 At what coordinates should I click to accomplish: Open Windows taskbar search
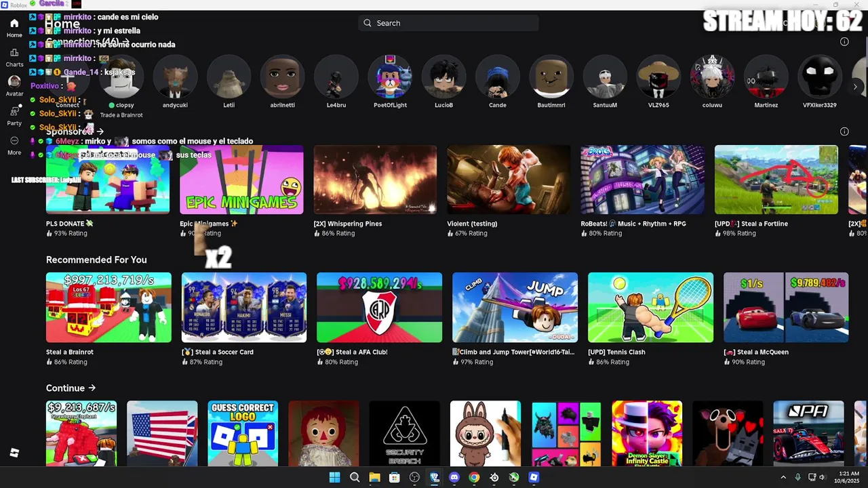point(355,478)
